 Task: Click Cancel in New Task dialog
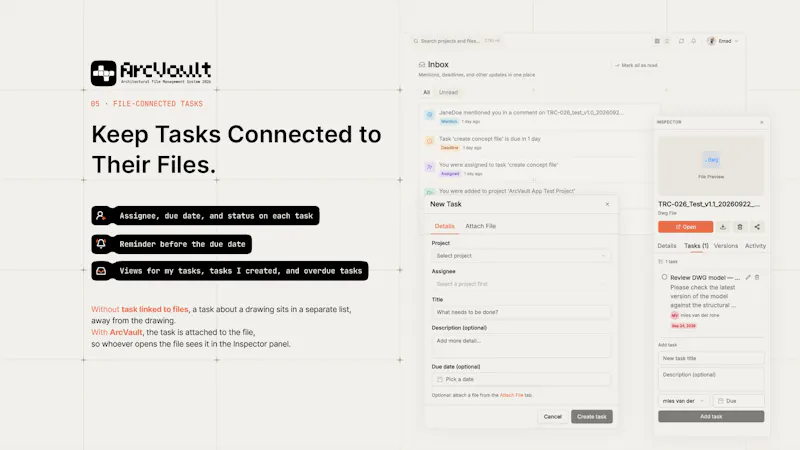coord(553,417)
